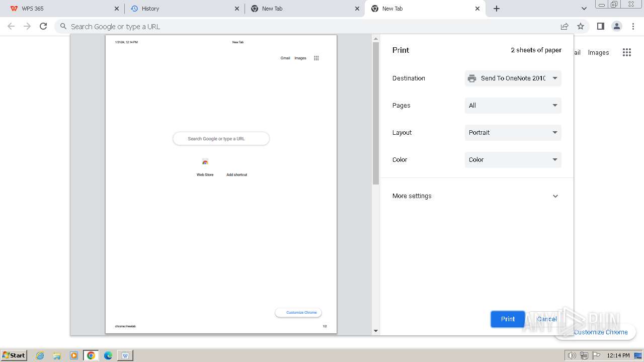Open the profile avatar icon

pos(616,26)
